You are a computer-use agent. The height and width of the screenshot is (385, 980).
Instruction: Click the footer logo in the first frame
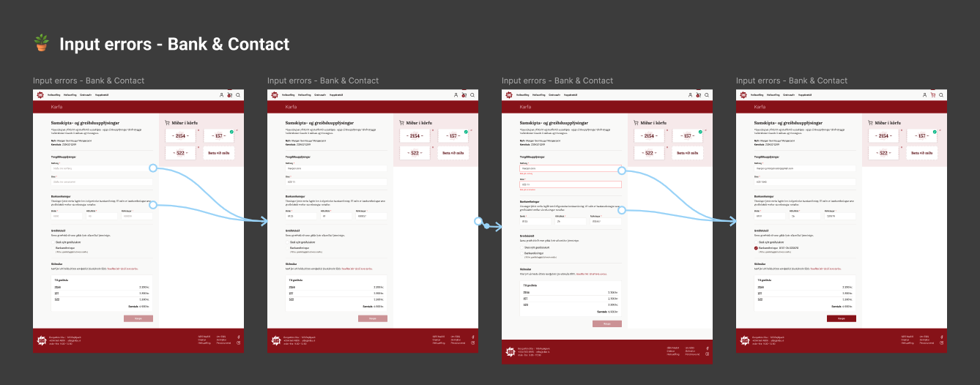pos(40,340)
